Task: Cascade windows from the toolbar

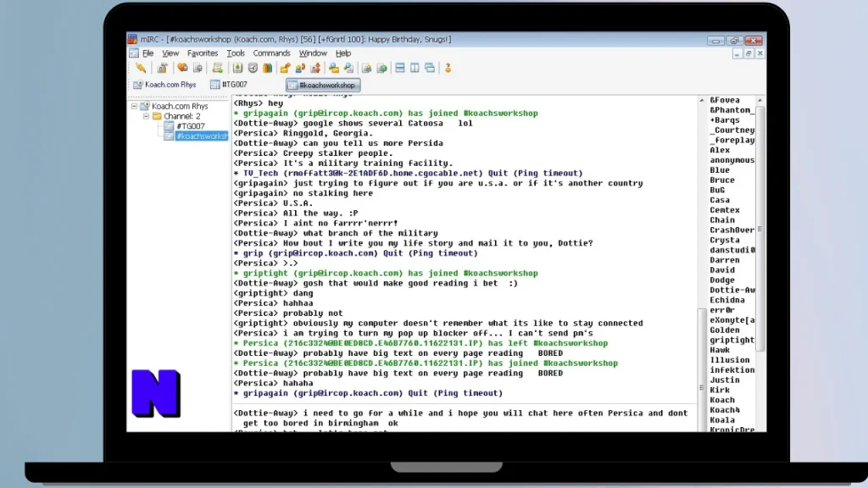Action: tap(430, 68)
